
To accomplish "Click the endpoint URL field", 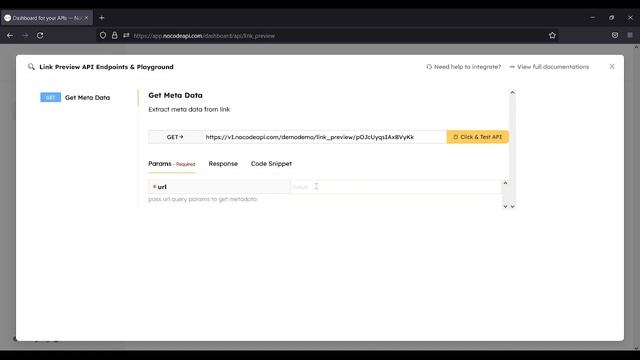I will coord(324,137).
